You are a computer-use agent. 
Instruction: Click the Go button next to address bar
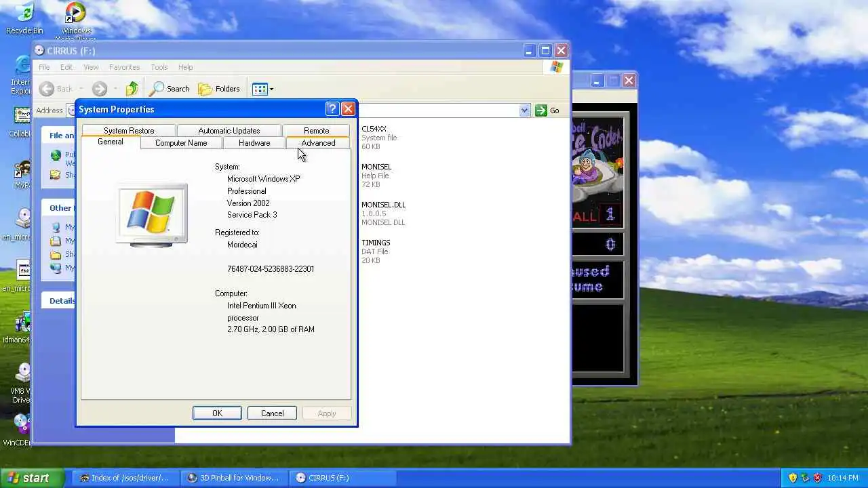(x=548, y=110)
